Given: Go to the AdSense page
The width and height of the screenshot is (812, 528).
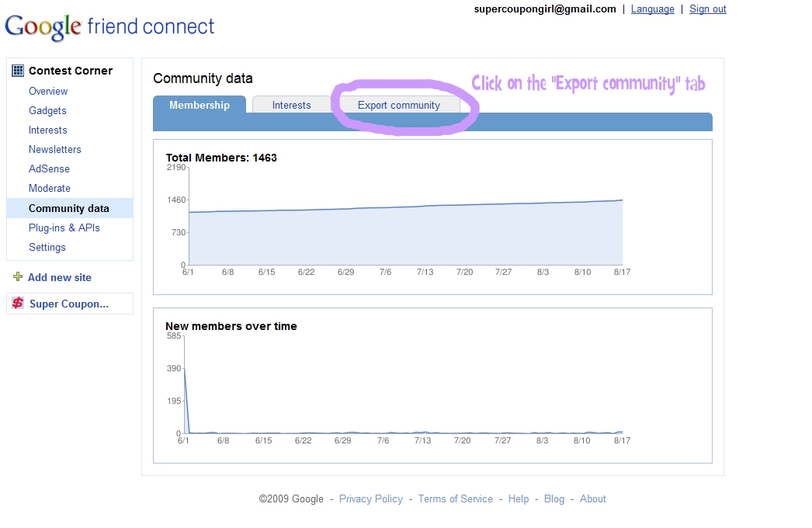Looking at the screenshot, I should point(49,169).
